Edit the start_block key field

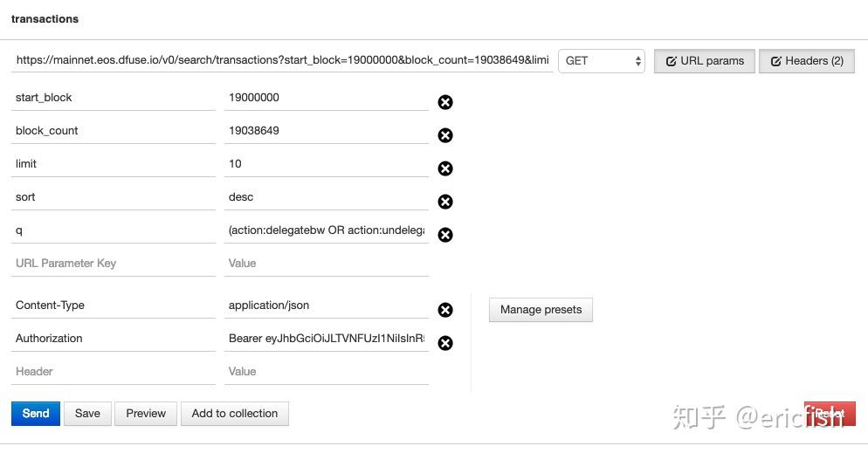(x=114, y=98)
